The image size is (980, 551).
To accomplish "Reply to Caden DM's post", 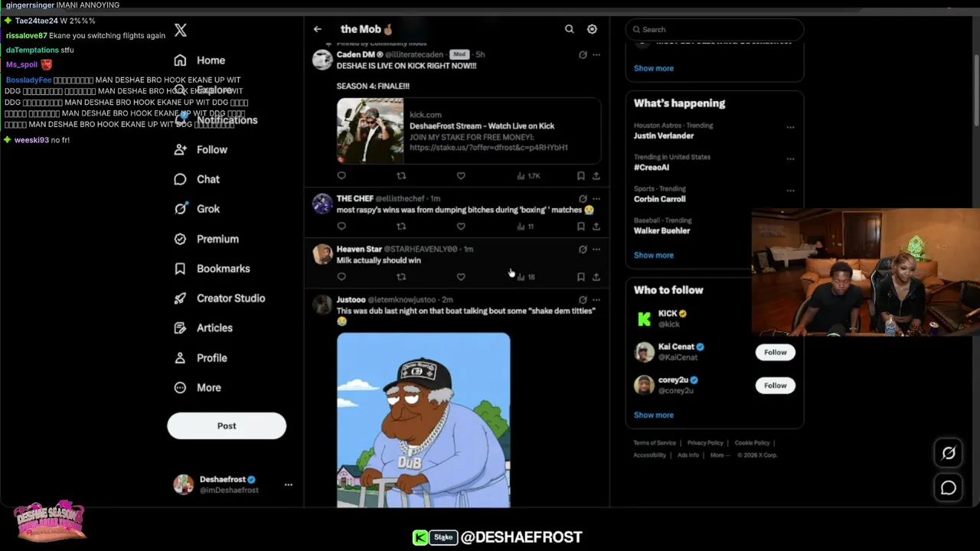I will point(341,176).
